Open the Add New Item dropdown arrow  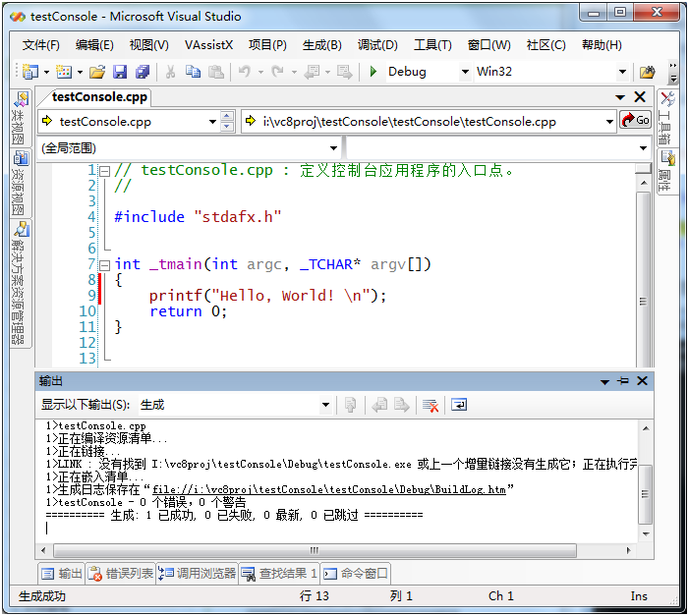(80, 72)
